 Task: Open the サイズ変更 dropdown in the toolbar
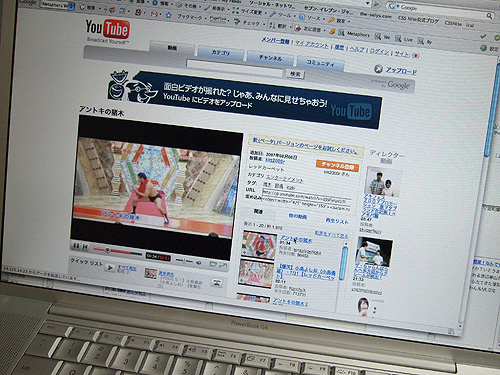[250, 12]
